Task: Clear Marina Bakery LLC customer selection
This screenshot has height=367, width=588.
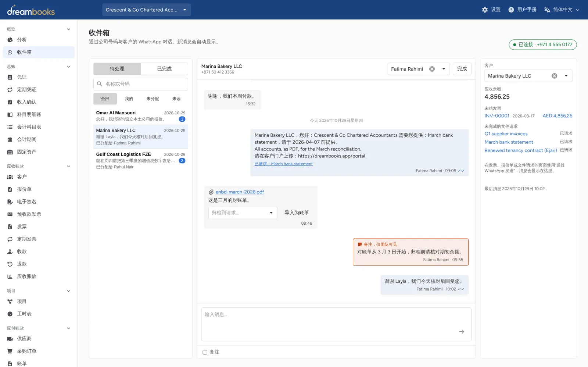Action: [x=554, y=76]
